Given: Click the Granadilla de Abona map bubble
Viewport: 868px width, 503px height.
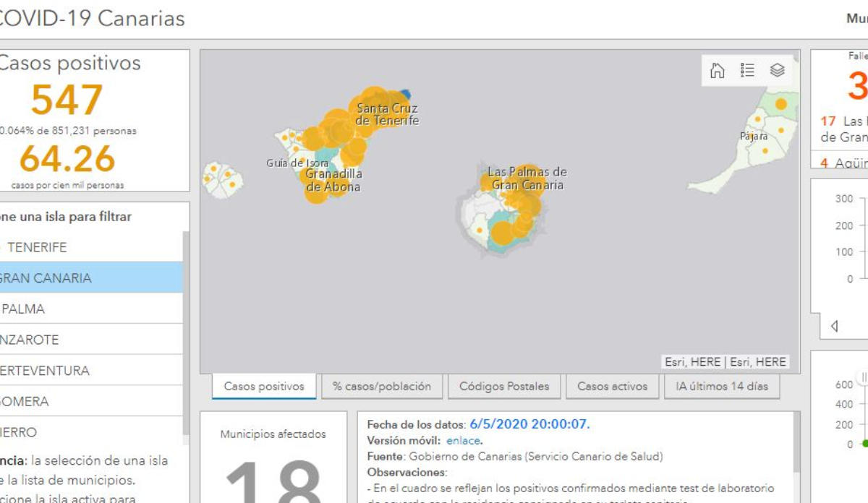Looking at the screenshot, I should coord(316,190).
